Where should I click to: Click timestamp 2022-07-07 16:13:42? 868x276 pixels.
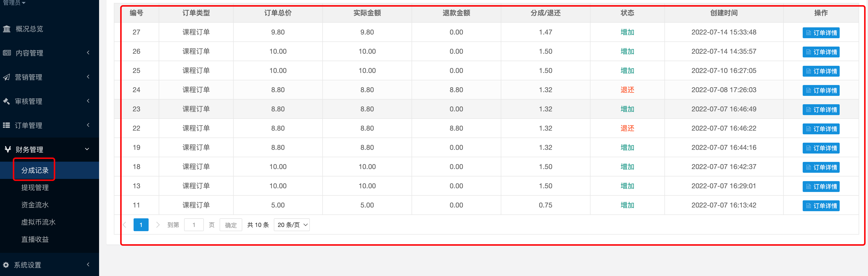click(724, 205)
